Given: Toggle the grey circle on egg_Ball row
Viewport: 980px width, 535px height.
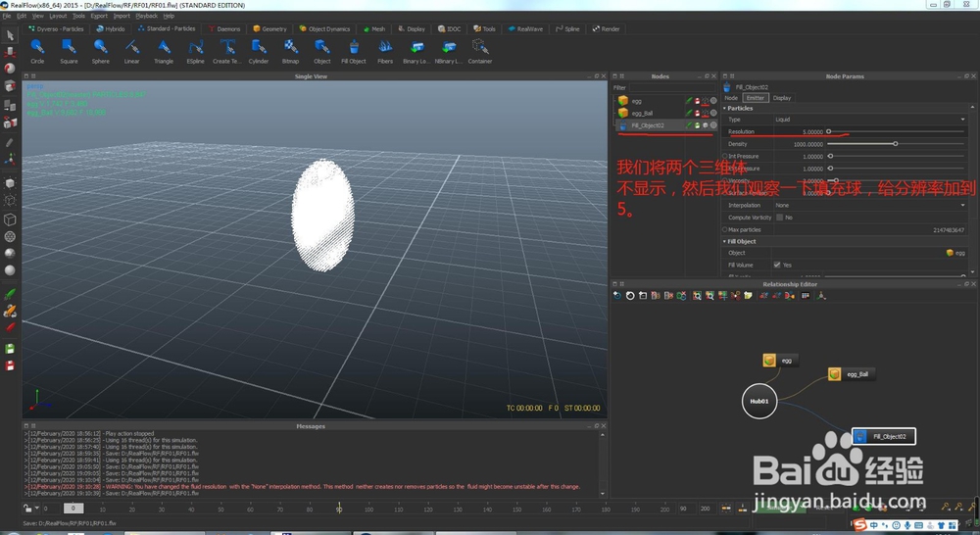Looking at the screenshot, I should (x=713, y=113).
